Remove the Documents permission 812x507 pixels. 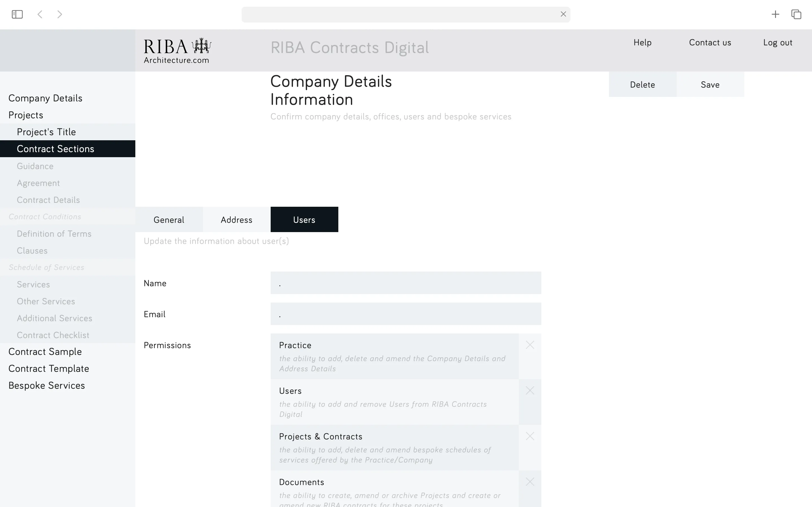[x=530, y=482]
